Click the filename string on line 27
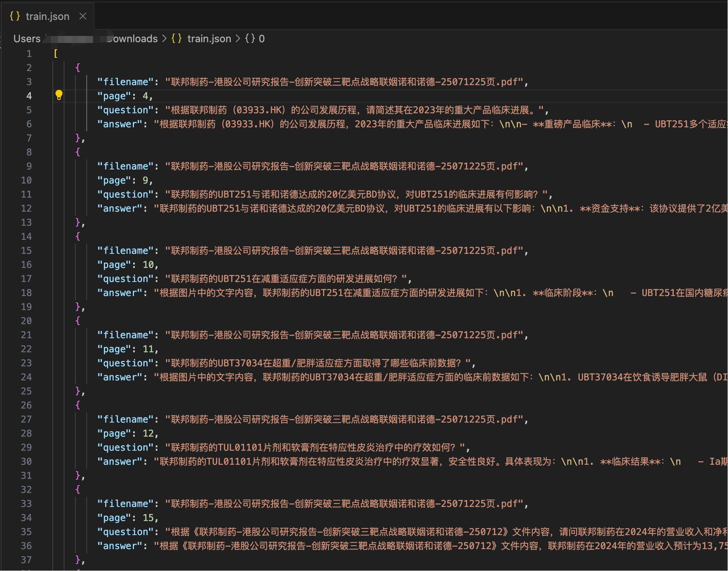Screen dimensions: 728x571 click(x=344, y=419)
